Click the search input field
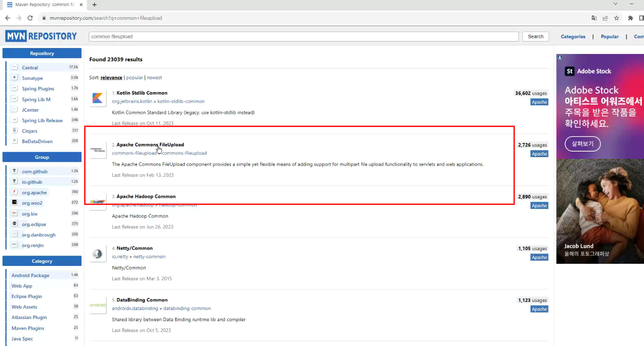644x346 pixels. [304, 36]
